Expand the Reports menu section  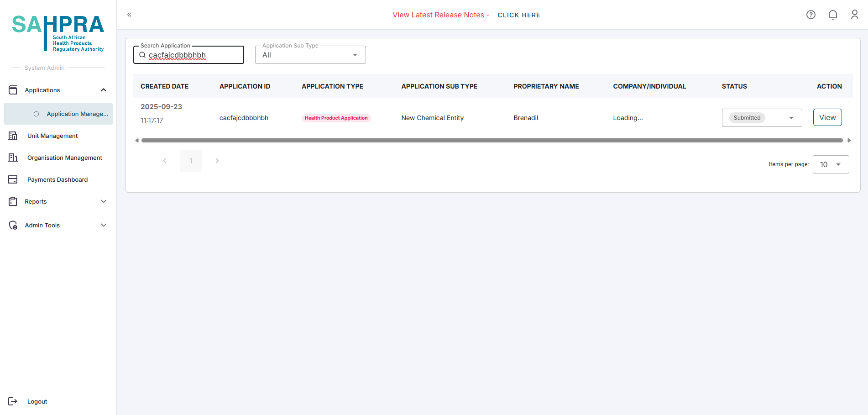[104, 201]
